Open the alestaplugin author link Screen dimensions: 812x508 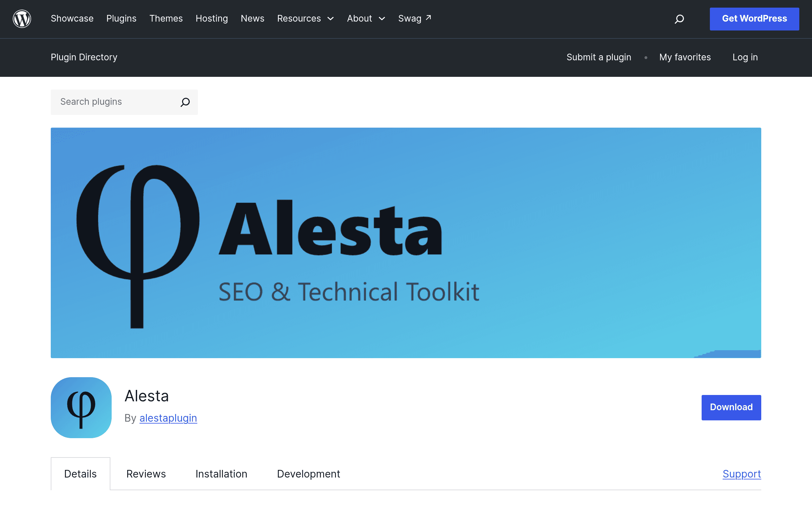coord(168,418)
